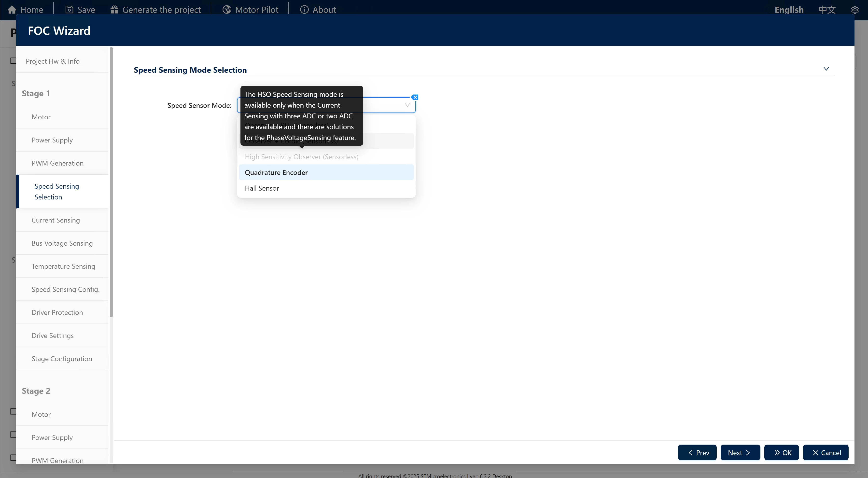
Task: Switch language to English
Action: point(789,10)
